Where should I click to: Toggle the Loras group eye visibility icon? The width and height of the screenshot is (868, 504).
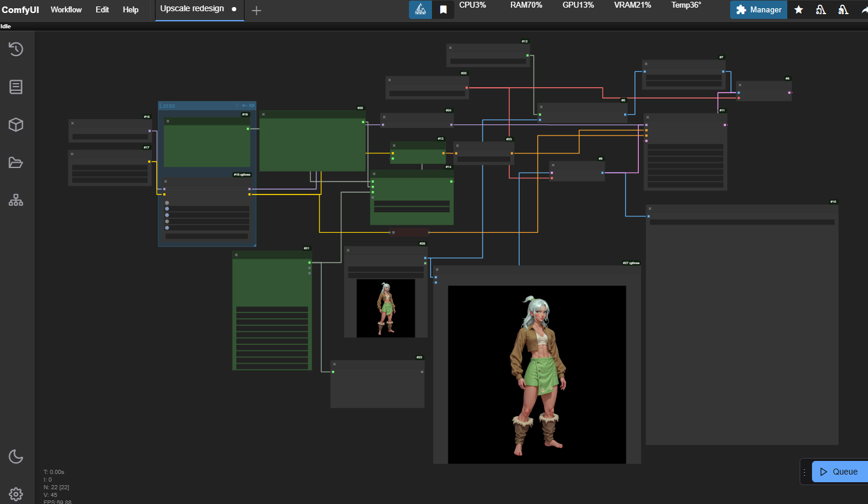pyautogui.click(x=252, y=106)
